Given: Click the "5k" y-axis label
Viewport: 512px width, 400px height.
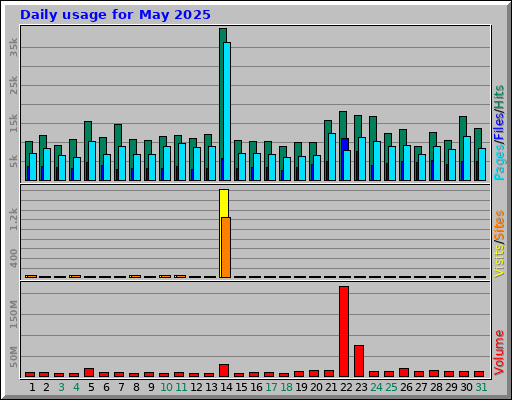Looking at the screenshot, I should pyautogui.click(x=13, y=161).
